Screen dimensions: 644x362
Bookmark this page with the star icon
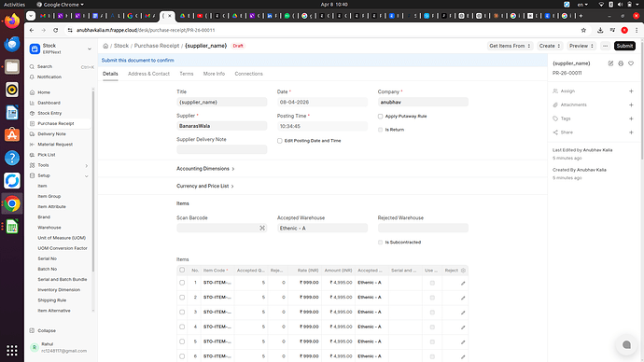(x=583, y=30)
